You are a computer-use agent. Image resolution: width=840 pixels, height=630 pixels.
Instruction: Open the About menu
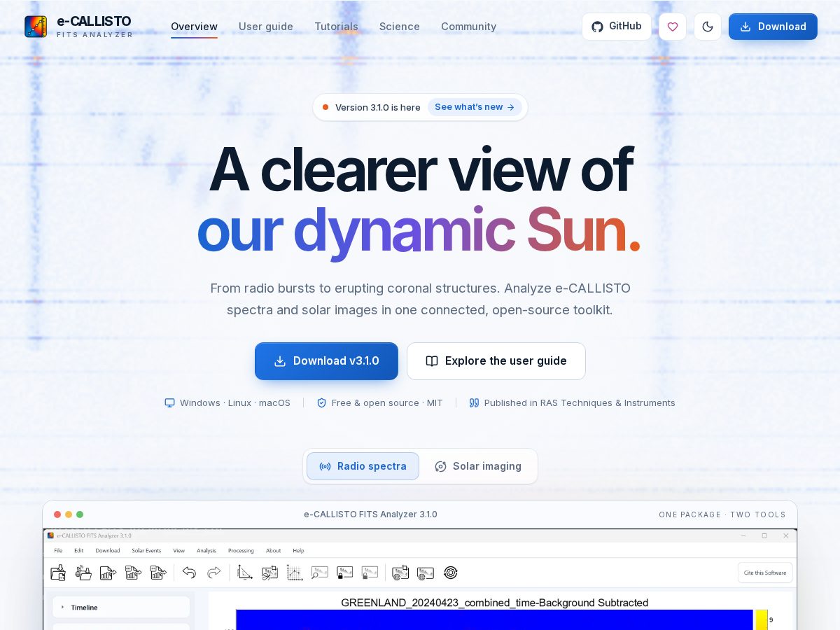[x=274, y=551]
